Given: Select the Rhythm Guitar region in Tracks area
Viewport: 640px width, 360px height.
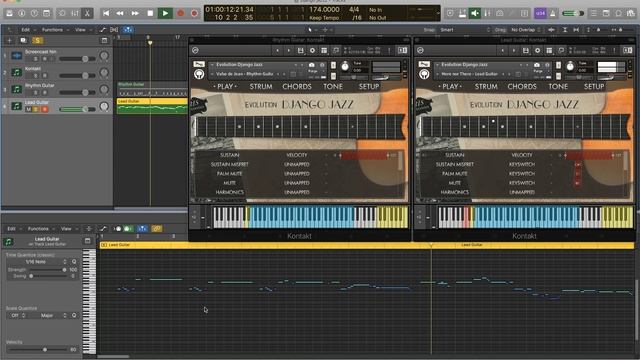Looking at the screenshot, I should tap(152, 90).
